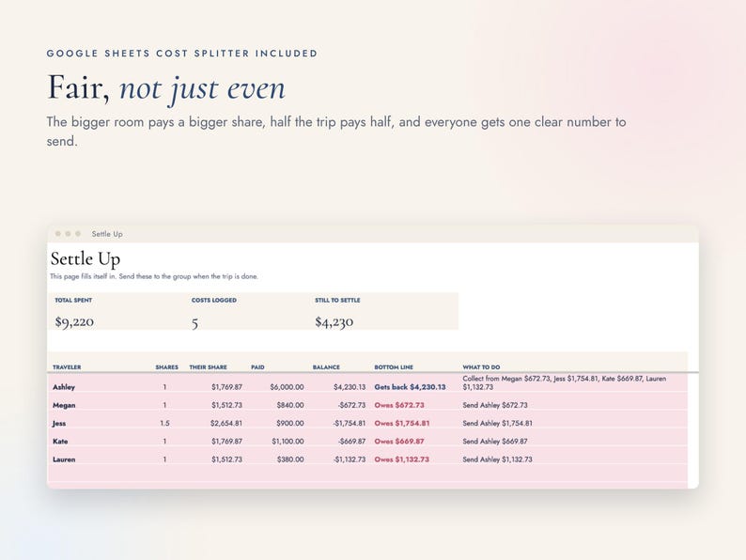Click Ashley's balance $4,230.13

point(350,387)
